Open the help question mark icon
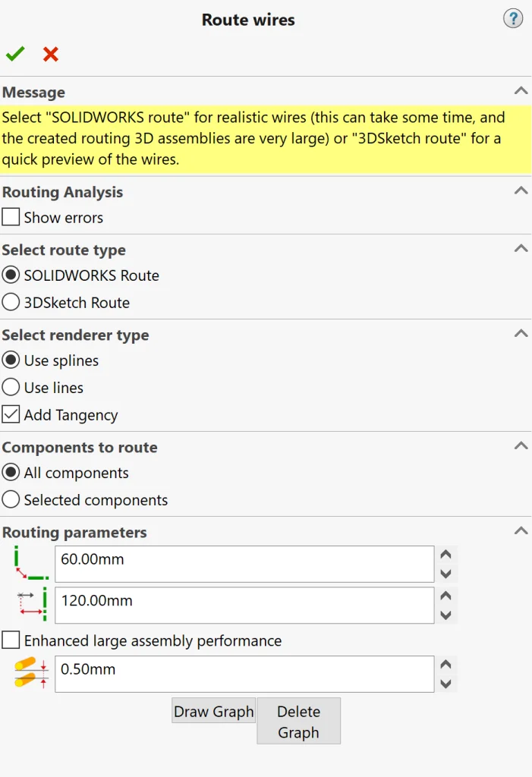 point(513,19)
